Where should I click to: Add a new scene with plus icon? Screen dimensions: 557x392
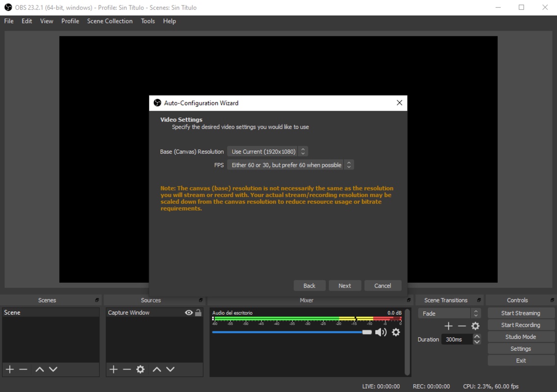pos(9,369)
